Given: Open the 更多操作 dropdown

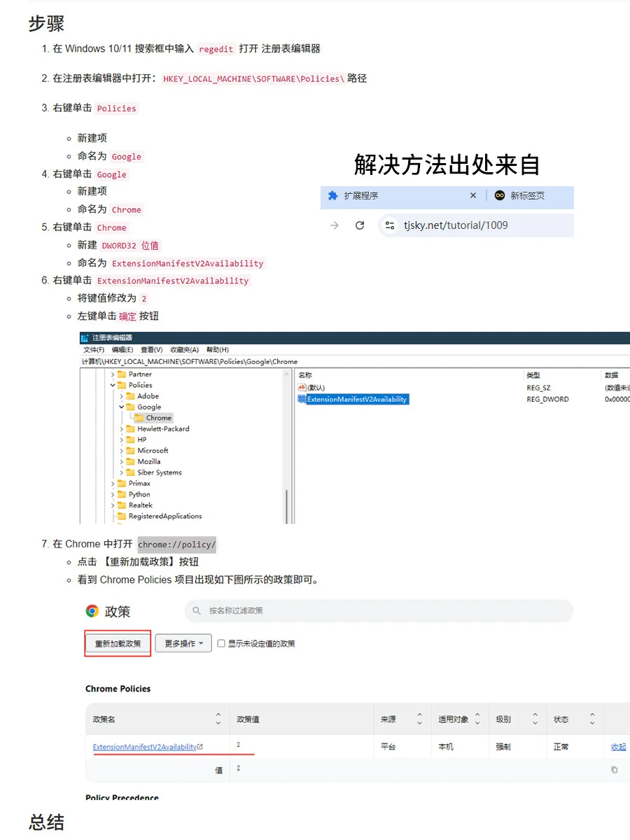Looking at the screenshot, I should [184, 642].
